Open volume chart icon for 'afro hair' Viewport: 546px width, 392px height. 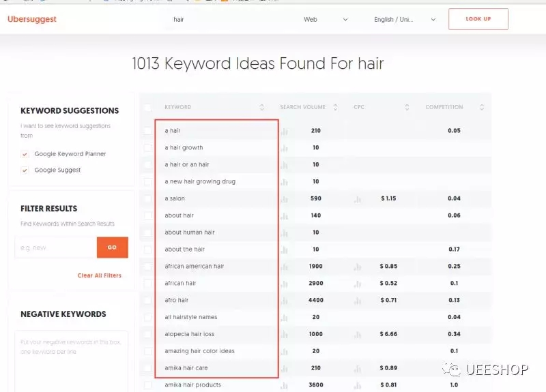click(x=284, y=301)
